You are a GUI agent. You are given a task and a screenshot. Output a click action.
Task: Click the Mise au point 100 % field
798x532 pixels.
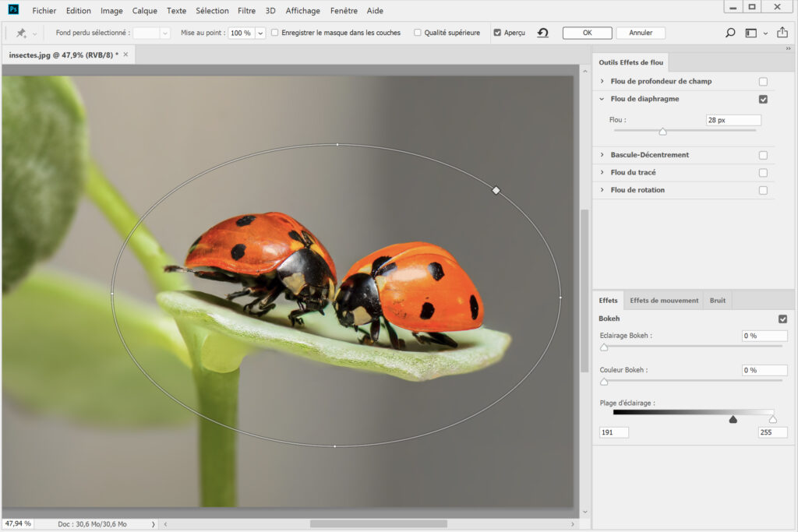point(242,33)
